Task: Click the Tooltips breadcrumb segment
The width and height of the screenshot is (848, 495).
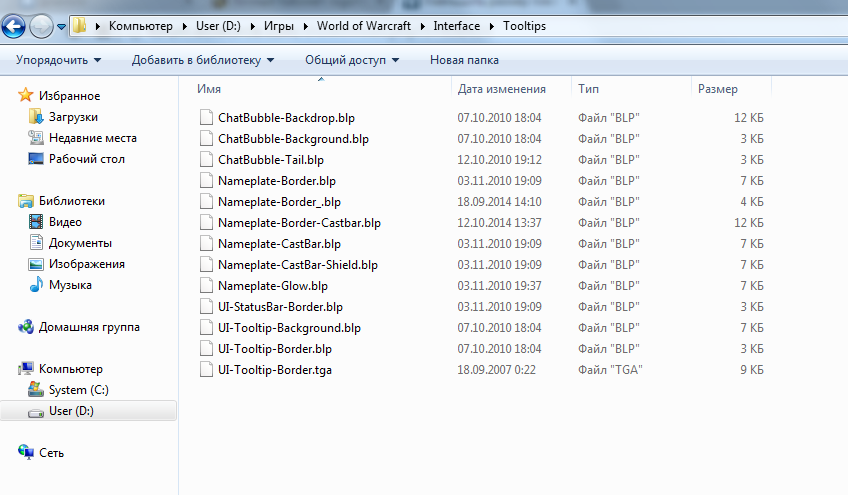Action: click(x=524, y=26)
